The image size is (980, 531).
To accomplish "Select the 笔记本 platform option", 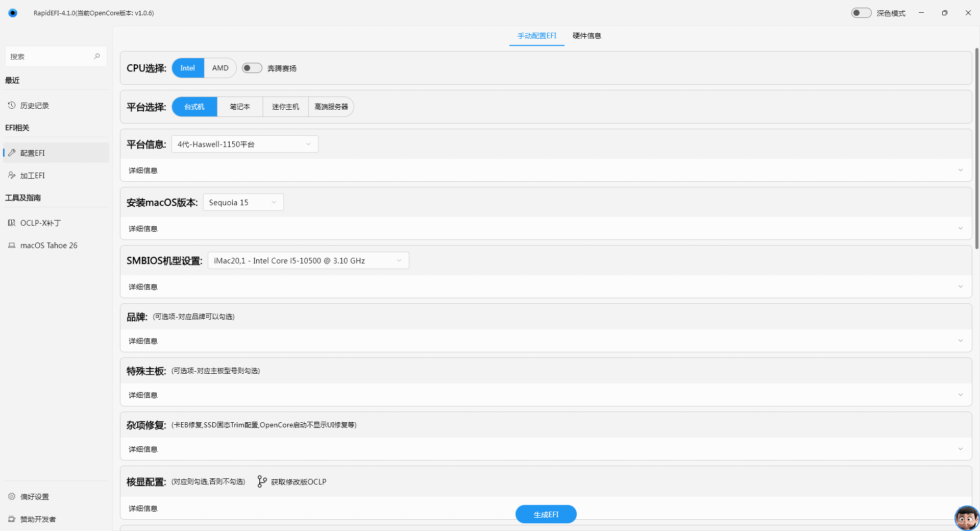I will coord(239,107).
